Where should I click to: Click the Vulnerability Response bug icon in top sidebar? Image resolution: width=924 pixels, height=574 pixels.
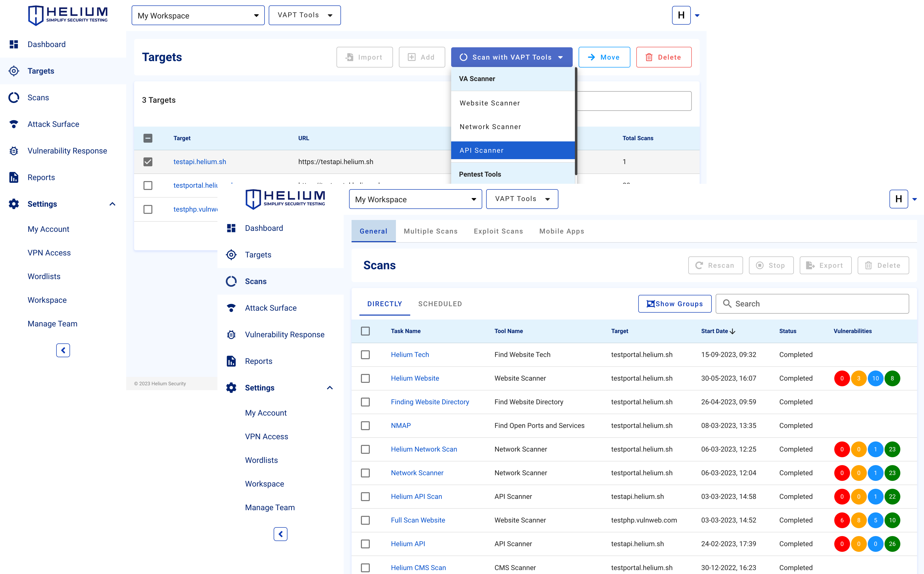[14, 151]
